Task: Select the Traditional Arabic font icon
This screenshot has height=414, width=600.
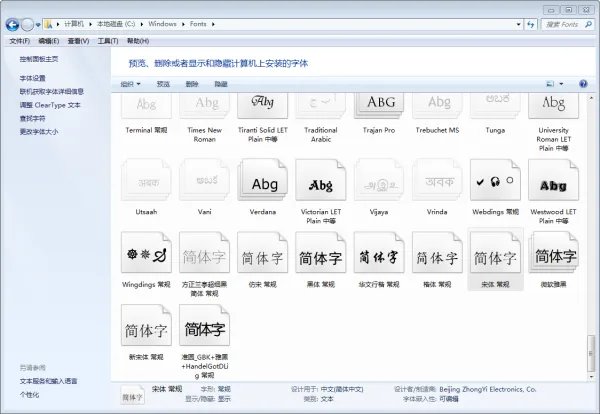Action: (x=321, y=106)
